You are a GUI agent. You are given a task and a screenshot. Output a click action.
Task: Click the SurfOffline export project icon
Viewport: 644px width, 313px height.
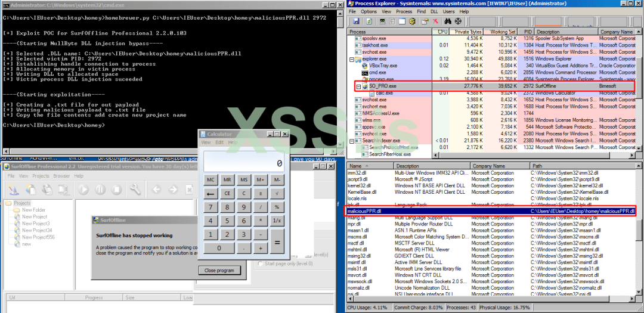coord(63,190)
